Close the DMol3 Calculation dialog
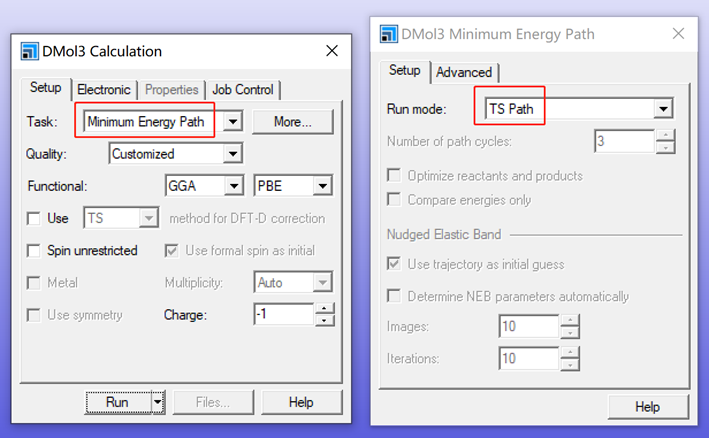 tap(332, 51)
